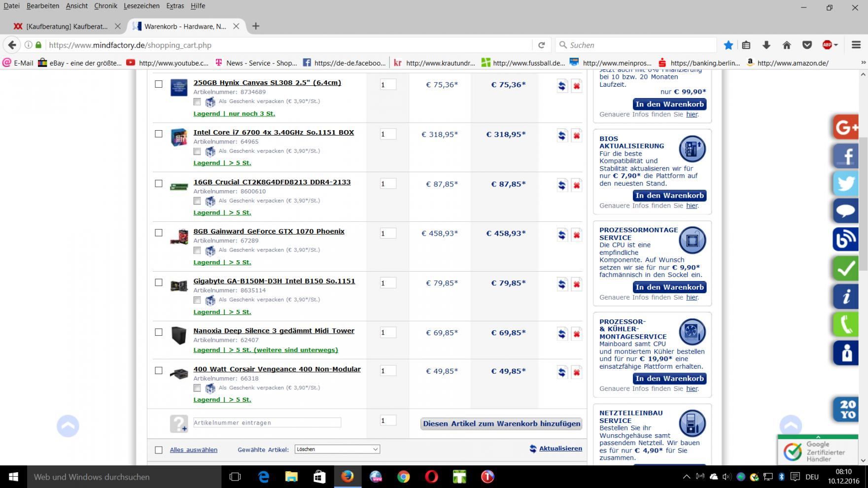Image resolution: width=868 pixels, height=488 pixels.
Task: Refresh quantity for the GTX 1070 row
Action: 562,235
